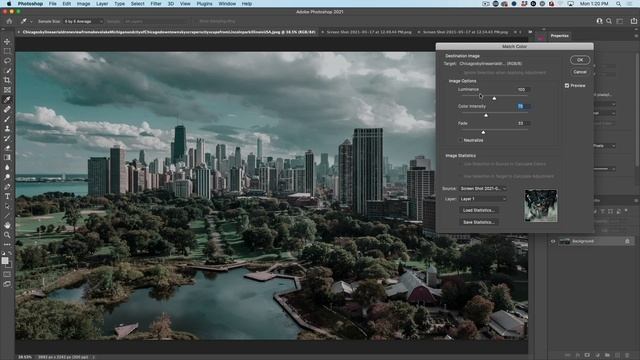Open macOS Spotlight search in menu bar
Viewport: 640px width, 360px height.
point(618,4)
